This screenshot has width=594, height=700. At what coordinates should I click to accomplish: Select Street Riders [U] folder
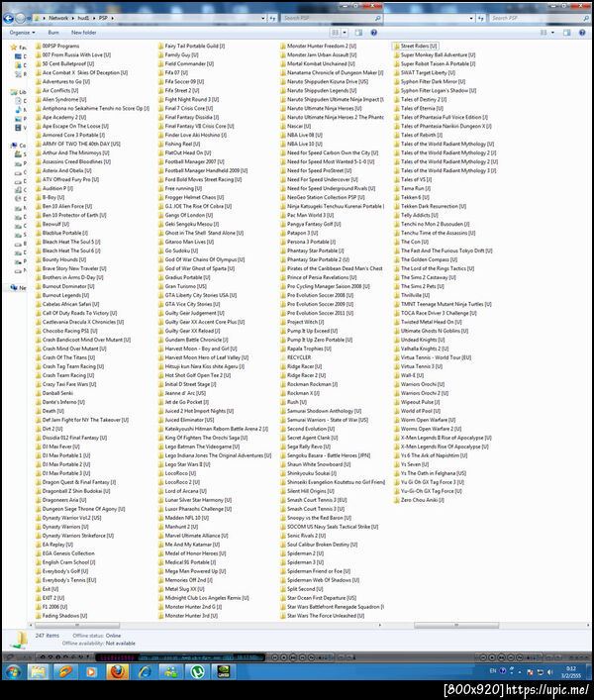click(415, 46)
